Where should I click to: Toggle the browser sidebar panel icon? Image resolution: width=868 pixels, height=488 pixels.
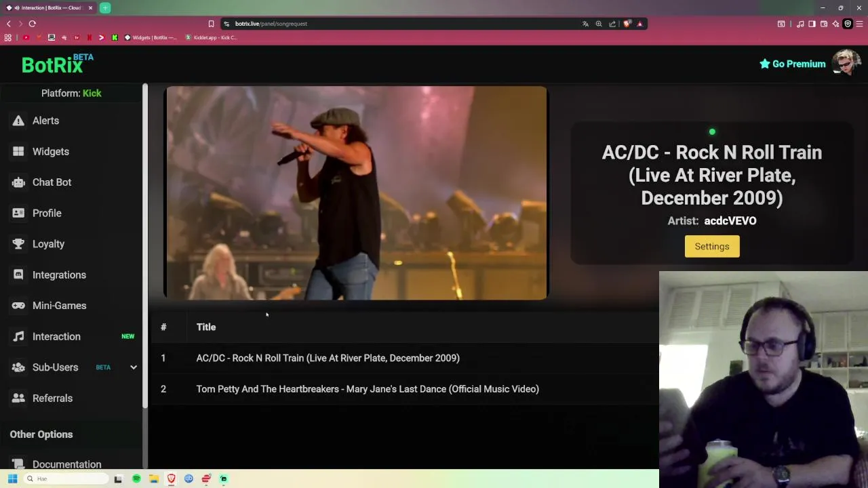click(x=812, y=24)
